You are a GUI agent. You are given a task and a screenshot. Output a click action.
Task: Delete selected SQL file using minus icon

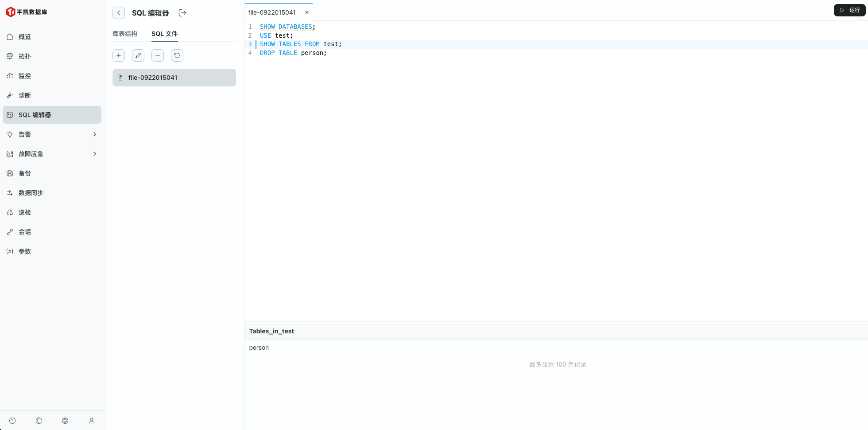157,55
